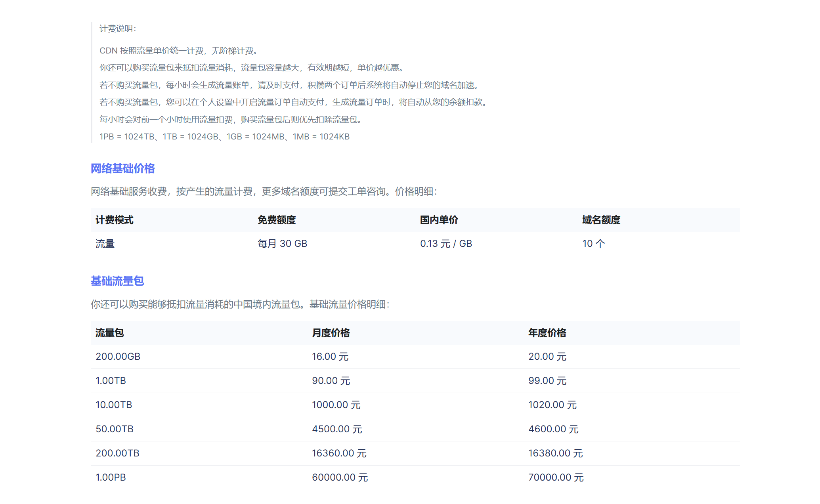Viewport: 820px width, 504px height.
Task: Click the 你还可以购买能够抵扣流量消耗 description paragraph
Action: (x=240, y=304)
